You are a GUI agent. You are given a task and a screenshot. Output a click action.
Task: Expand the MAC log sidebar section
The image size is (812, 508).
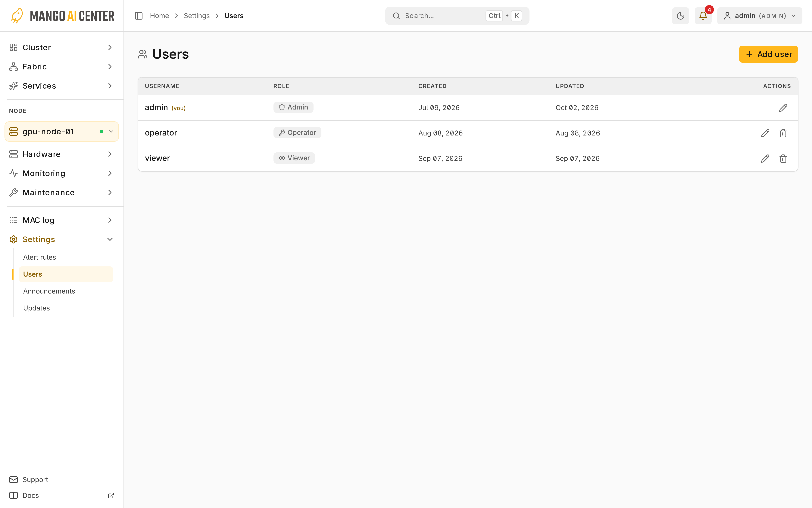[x=62, y=220]
